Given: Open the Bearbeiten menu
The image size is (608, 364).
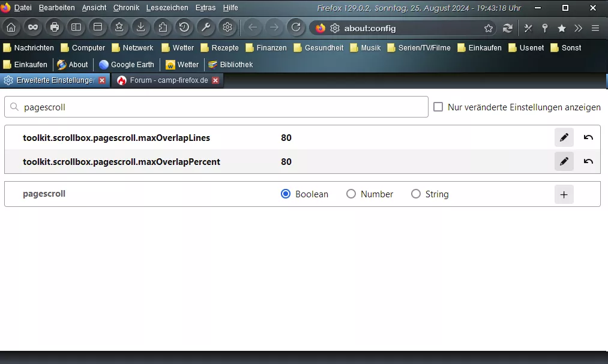Looking at the screenshot, I should tap(56, 8).
